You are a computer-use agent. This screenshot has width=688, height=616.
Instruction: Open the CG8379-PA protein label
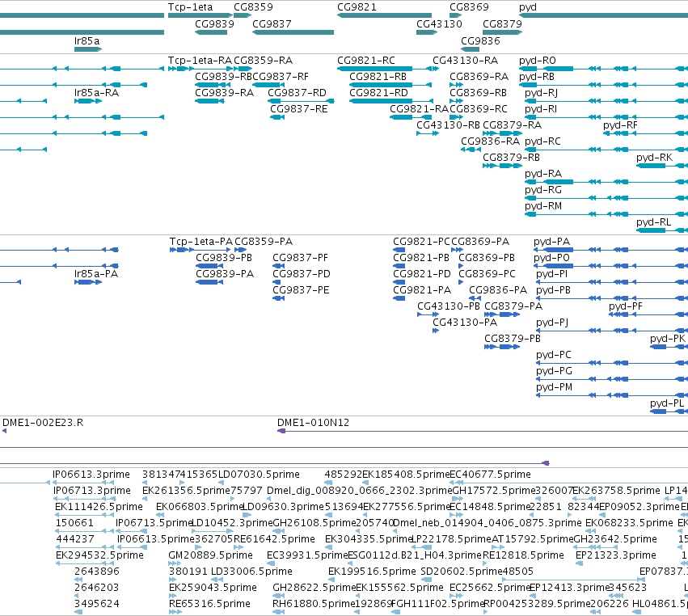[513, 306]
